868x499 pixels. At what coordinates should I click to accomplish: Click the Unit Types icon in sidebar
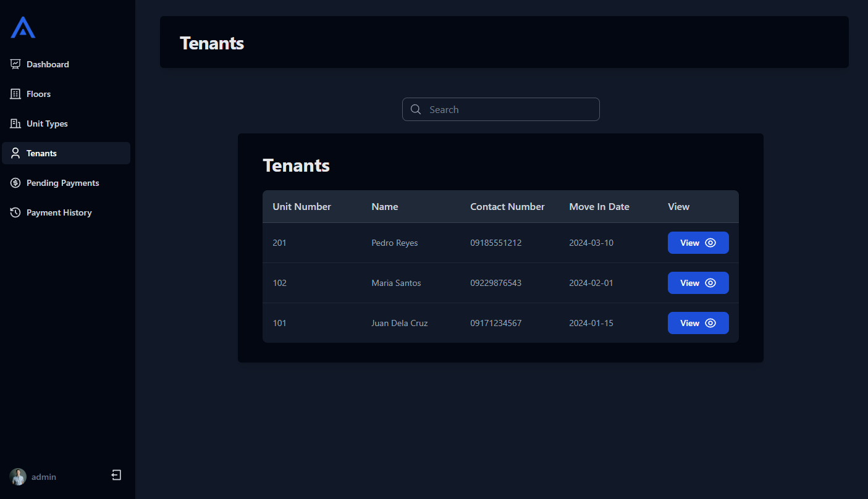(15, 124)
